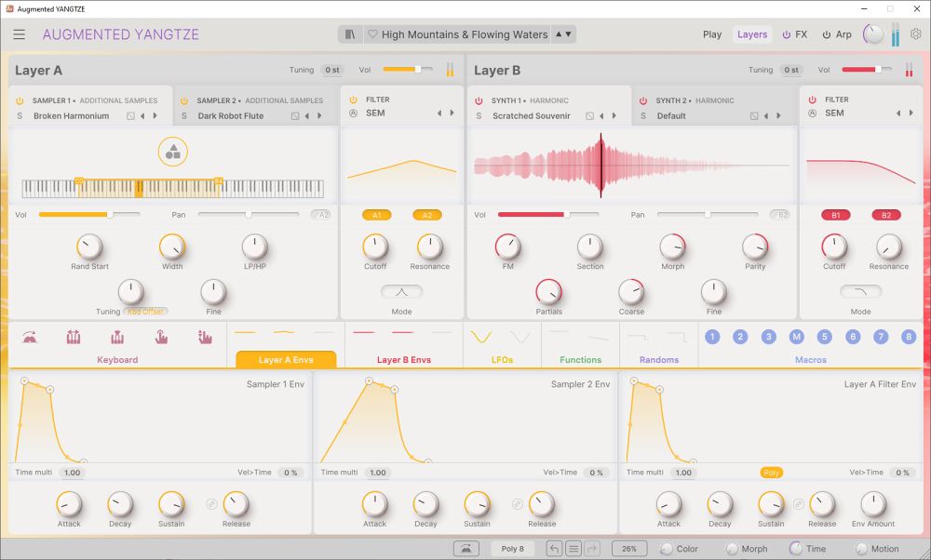
Task: Open Broken Harmonium sample browser icon
Action: pyautogui.click(x=130, y=115)
